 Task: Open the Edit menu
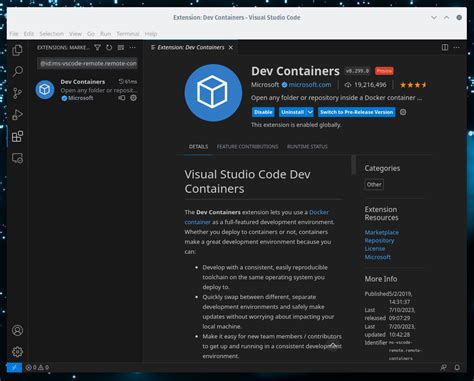29,34
